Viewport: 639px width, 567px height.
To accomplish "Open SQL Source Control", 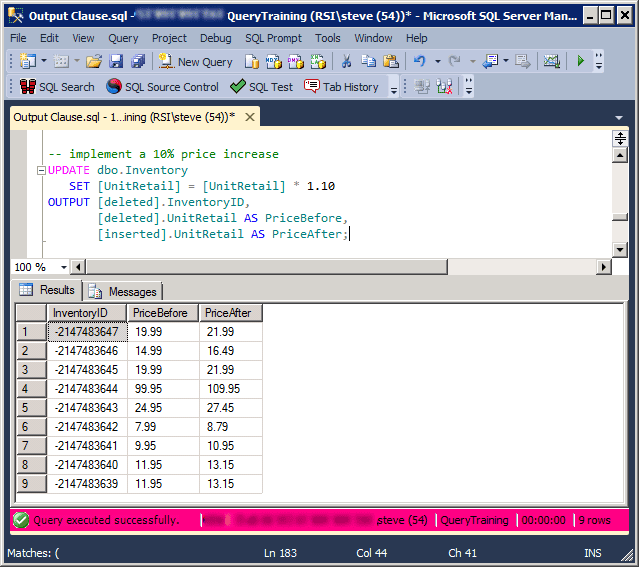I will point(163,87).
